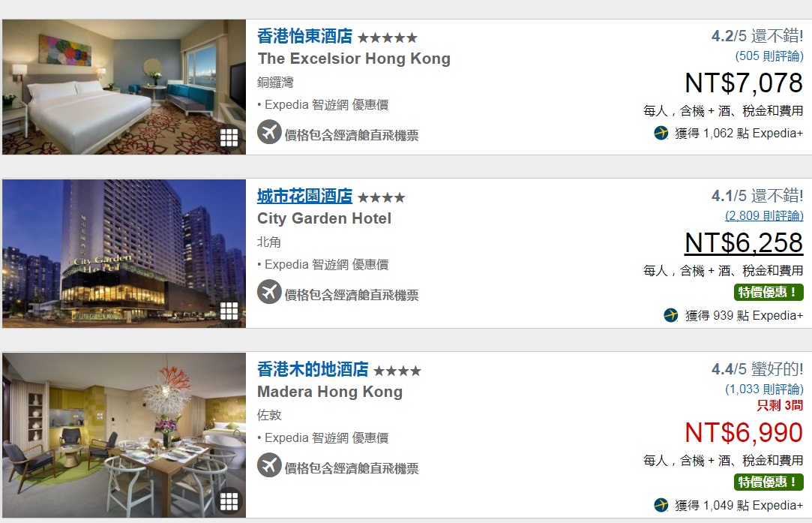The height and width of the screenshot is (523, 812).
Task: View the 1,033 則評論 reviews link
Action: pyautogui.click(x=764, y=389)
